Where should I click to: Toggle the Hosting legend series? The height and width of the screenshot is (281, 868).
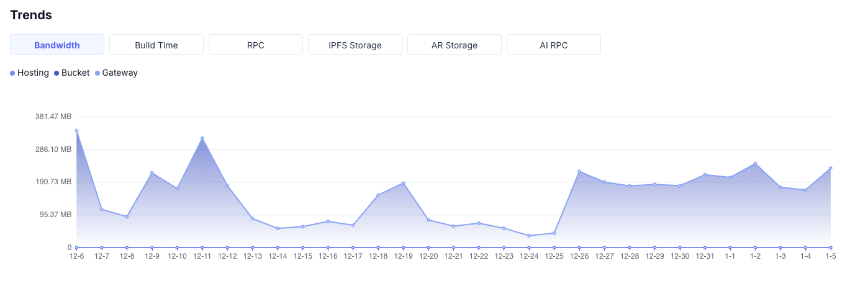33,73
